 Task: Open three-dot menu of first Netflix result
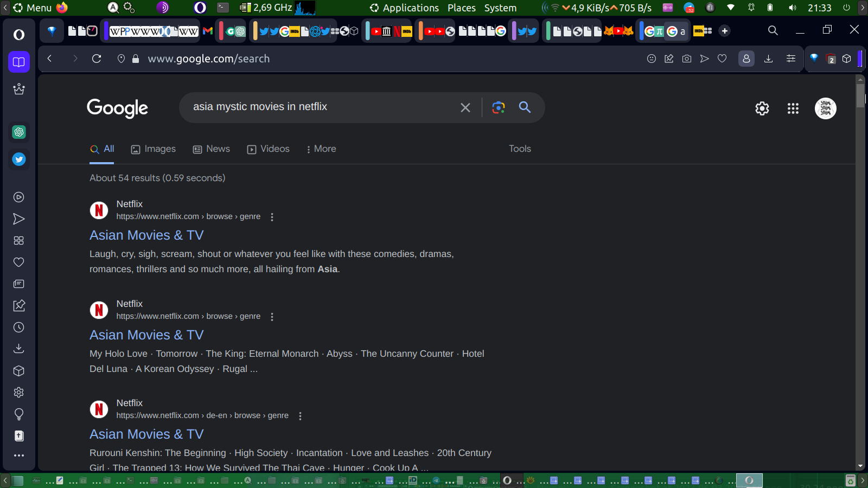tap(272, 217)
